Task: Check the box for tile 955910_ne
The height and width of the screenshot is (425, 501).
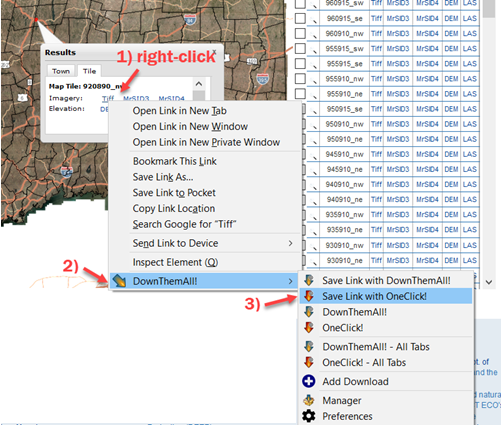Action: point(300,94)
